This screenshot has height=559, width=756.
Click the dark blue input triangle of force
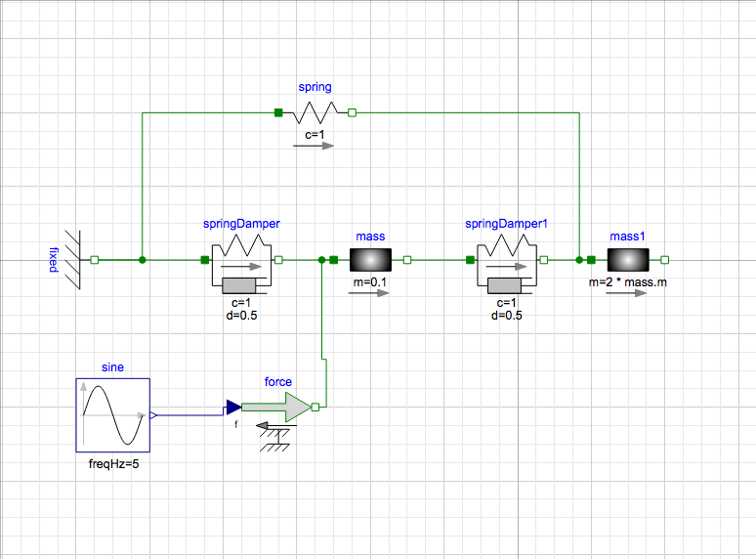(233, 408)
